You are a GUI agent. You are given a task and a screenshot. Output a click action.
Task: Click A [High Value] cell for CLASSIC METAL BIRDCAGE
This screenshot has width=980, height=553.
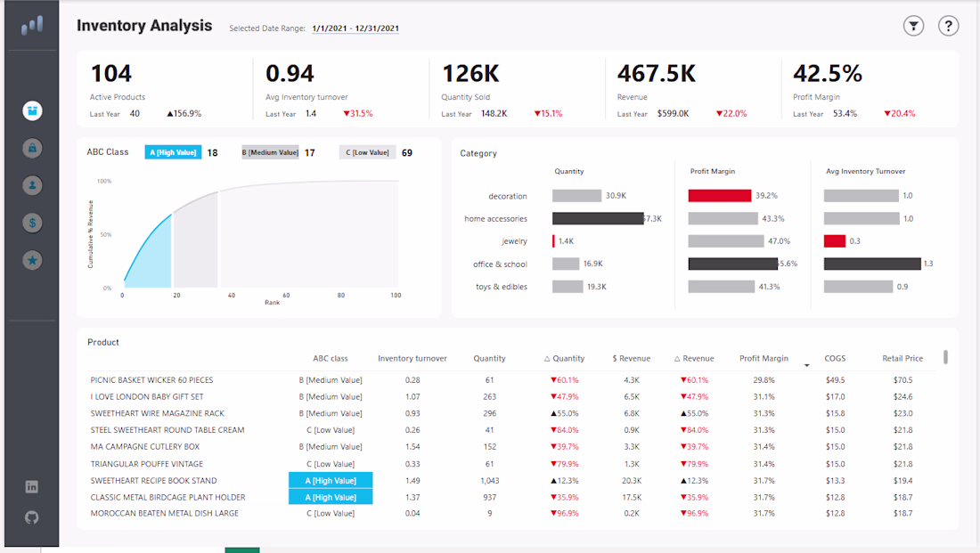coord(331,498)
